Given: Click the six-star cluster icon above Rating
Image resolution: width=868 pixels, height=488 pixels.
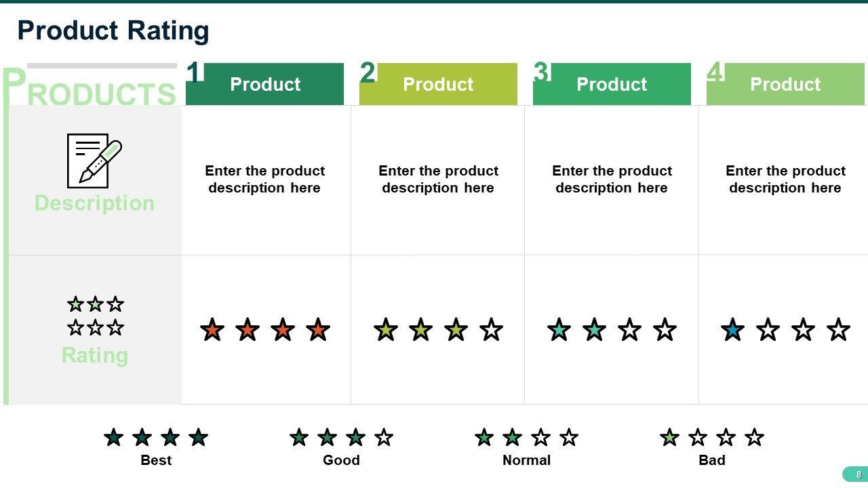Looking at the screenshot, I should (x=95, y=316).
